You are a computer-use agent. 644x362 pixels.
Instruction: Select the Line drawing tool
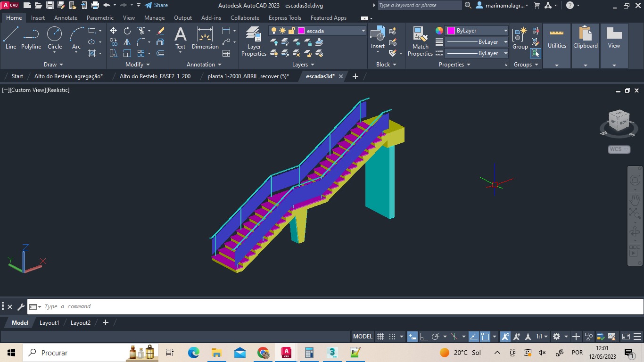[11, 38]
